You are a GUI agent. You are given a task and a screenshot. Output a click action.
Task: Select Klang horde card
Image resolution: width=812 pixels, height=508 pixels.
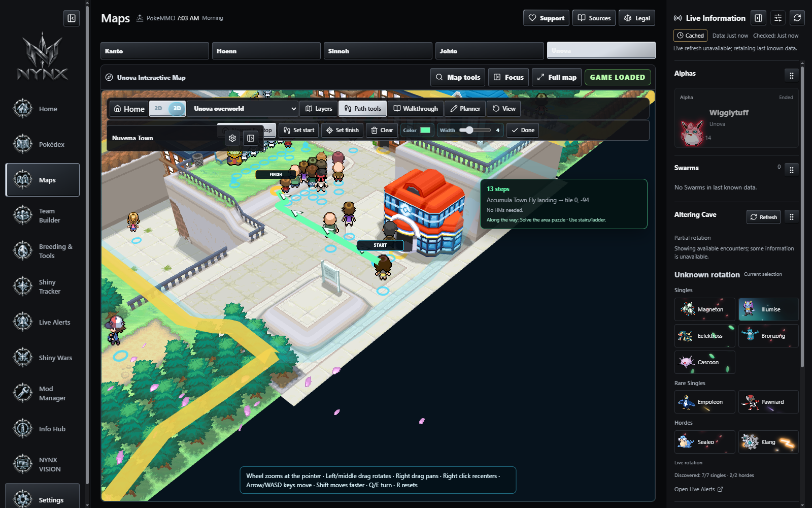click(768, 442)
